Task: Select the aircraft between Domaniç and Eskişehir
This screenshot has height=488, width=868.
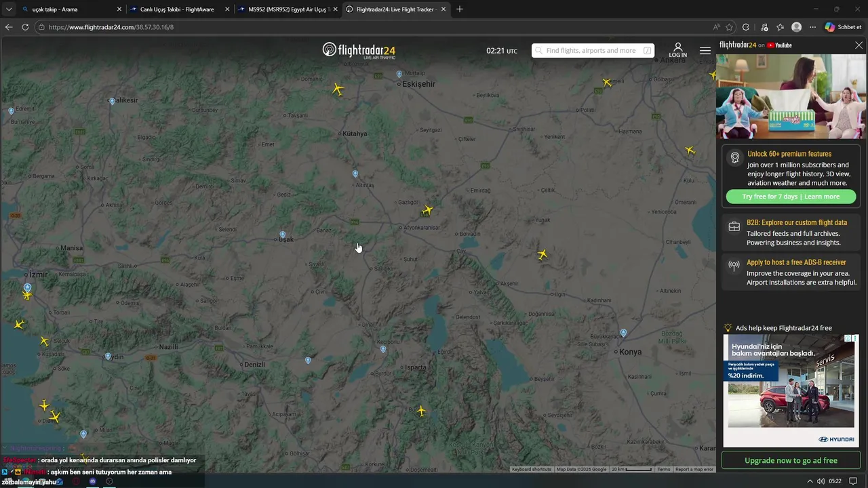Action: tap(338, 89)
